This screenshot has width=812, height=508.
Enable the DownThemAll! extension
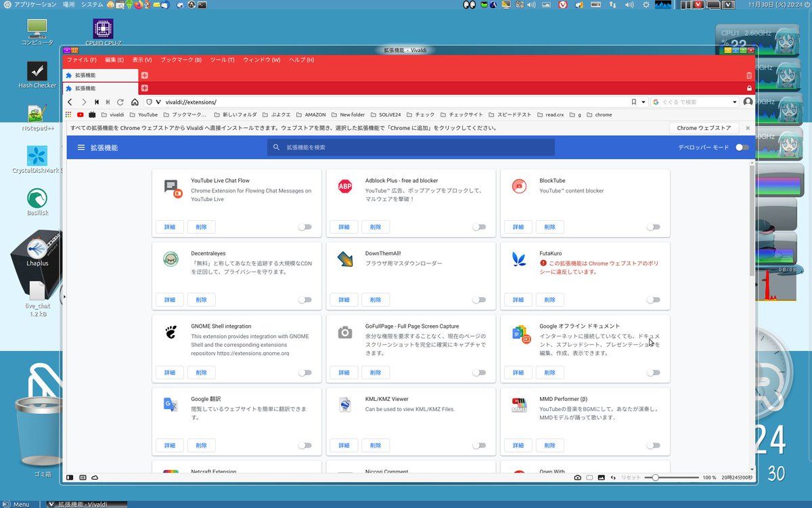(x=479, y=299)
